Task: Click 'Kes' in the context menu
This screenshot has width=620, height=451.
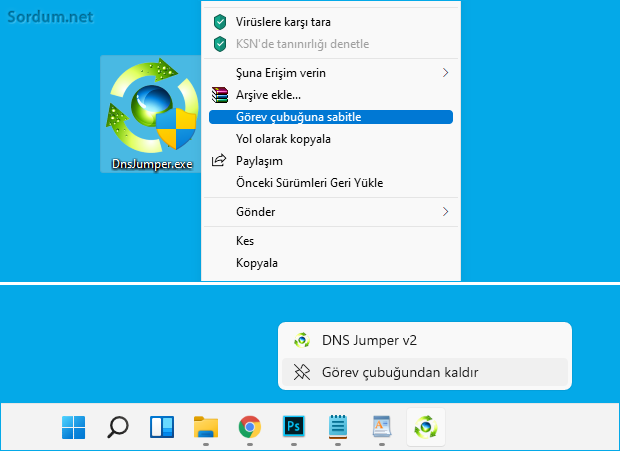Action: [245, 241]
